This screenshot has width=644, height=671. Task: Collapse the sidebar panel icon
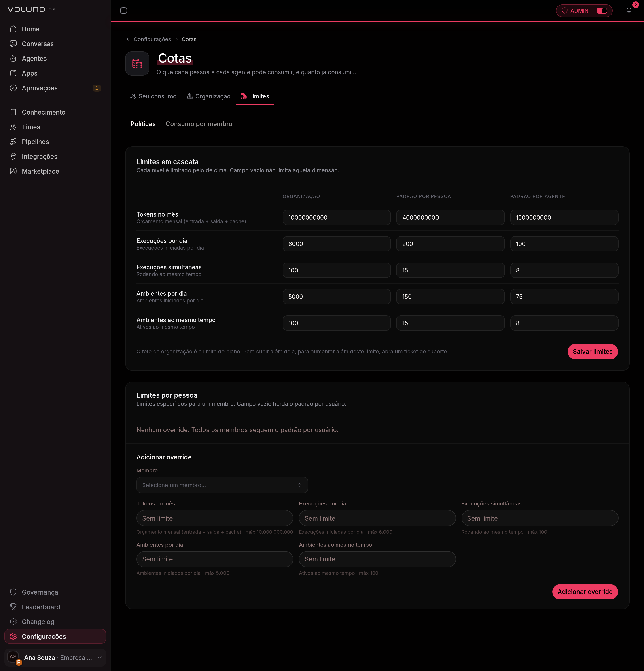pyautogui.click(x=123, y=11)
